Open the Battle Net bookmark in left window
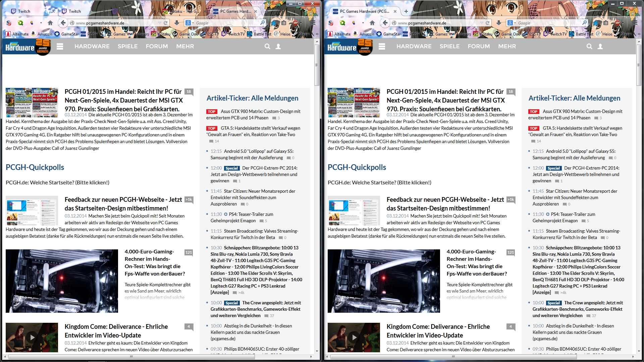Screen dimensions: 644x362 pos(259,34)
